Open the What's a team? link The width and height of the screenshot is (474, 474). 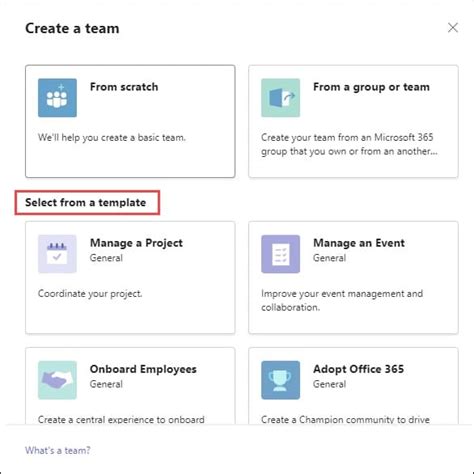click(x=58, y=450)
